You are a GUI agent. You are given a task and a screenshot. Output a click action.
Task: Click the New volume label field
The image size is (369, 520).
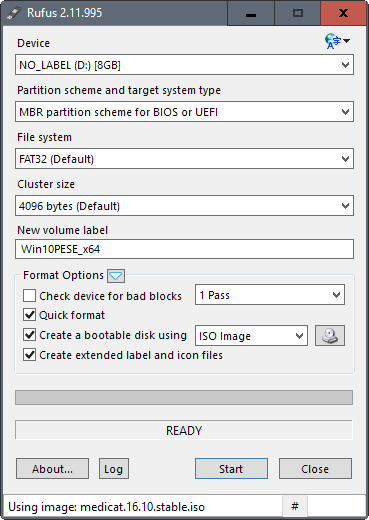click(184, 249)
